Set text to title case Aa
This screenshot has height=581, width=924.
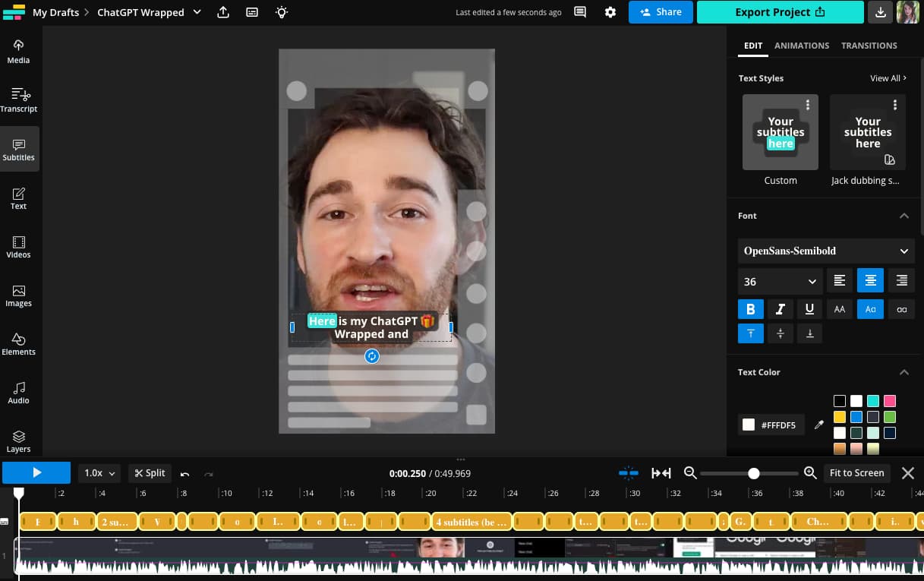871,309
